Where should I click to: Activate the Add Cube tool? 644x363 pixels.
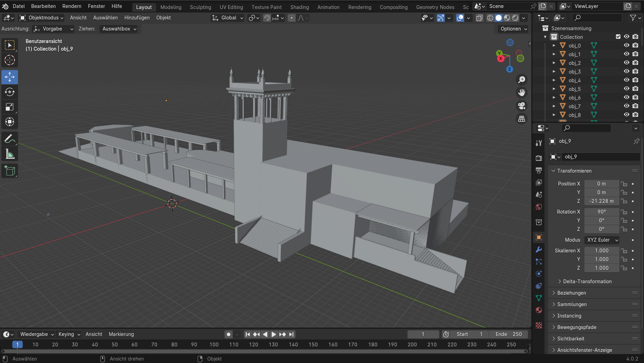[x=10, y=171]
